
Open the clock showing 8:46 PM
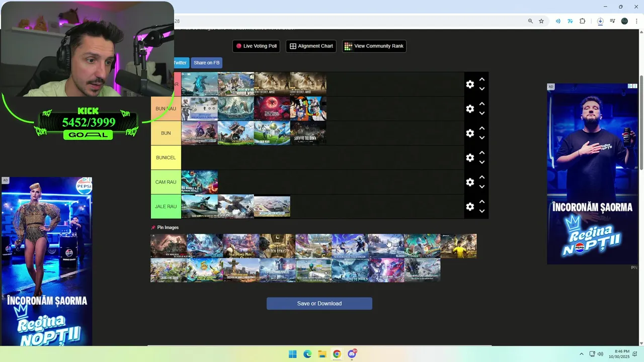tap(619, 354)
